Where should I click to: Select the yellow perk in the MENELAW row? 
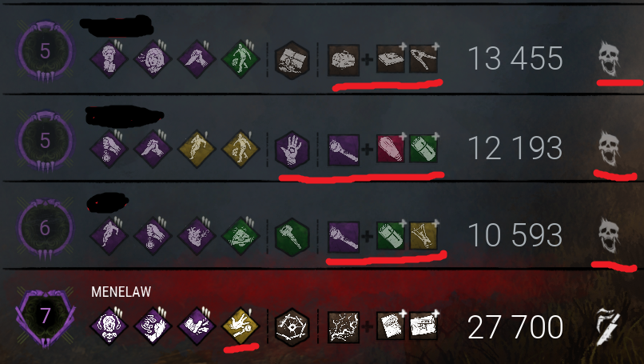(241, 326)
